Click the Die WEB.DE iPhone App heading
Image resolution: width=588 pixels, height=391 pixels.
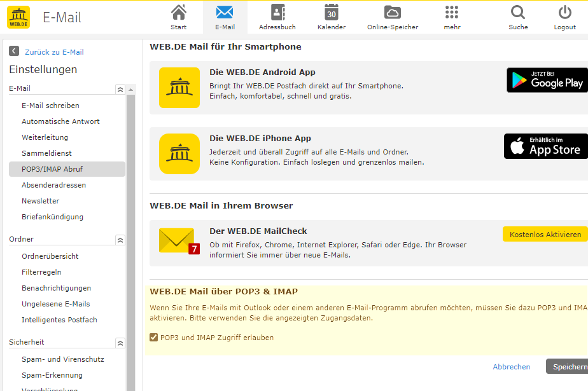pyautogui.click(x=260, y=138)
